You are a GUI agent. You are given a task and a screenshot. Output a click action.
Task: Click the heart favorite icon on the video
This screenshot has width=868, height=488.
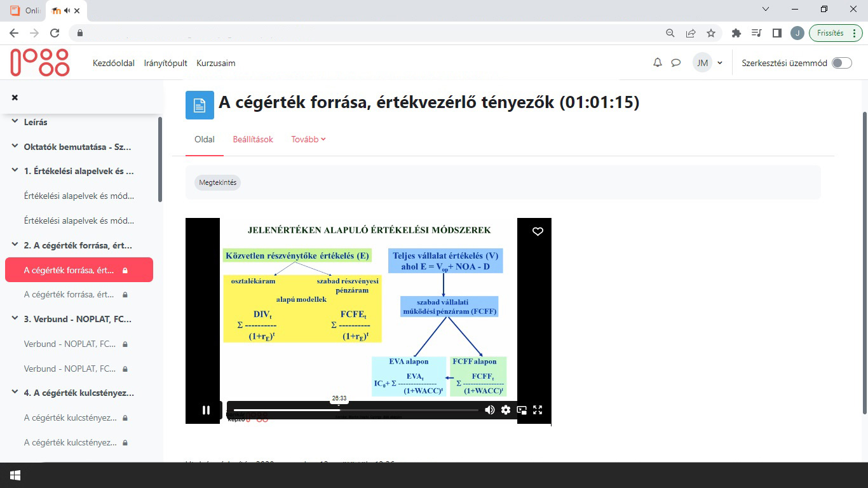tap(538, 231)
